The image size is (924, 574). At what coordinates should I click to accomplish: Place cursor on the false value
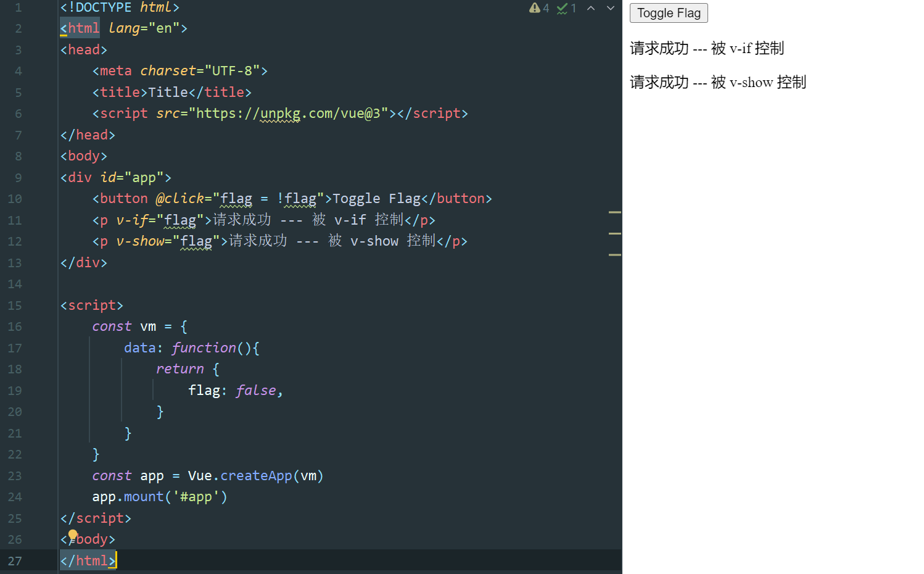pyautogui.click(x=256, y=391)
